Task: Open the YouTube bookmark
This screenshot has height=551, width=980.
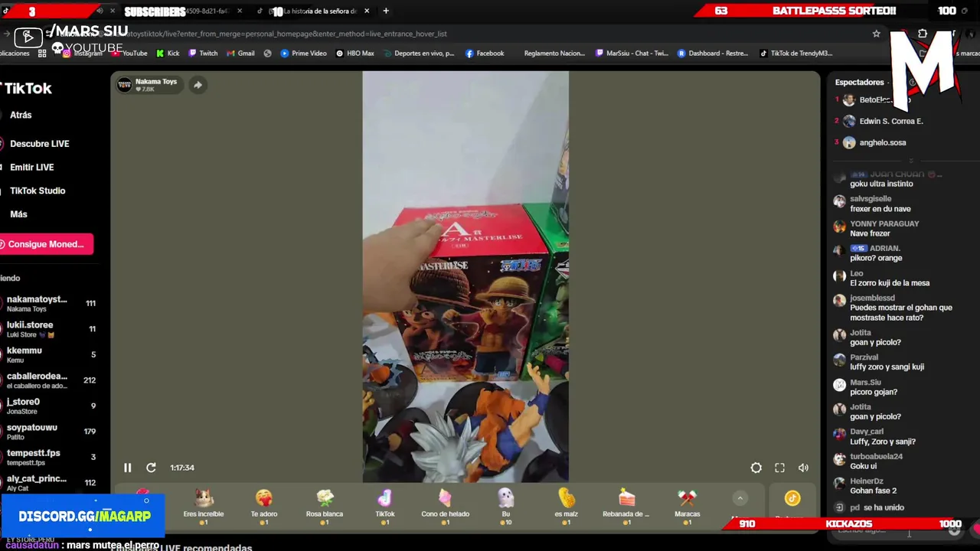Action: coord(129,54)
